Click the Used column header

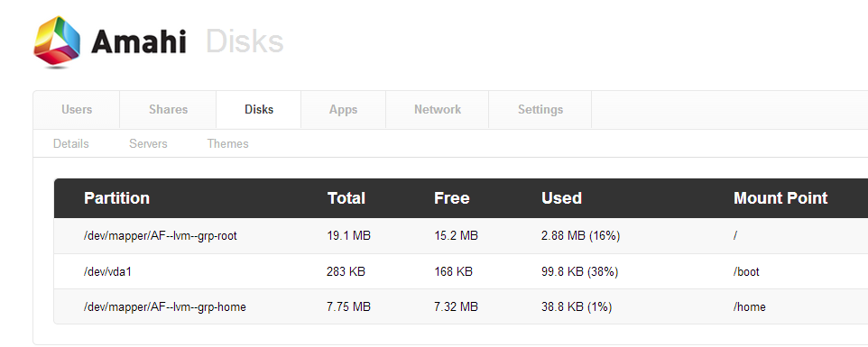pos(561,197)
